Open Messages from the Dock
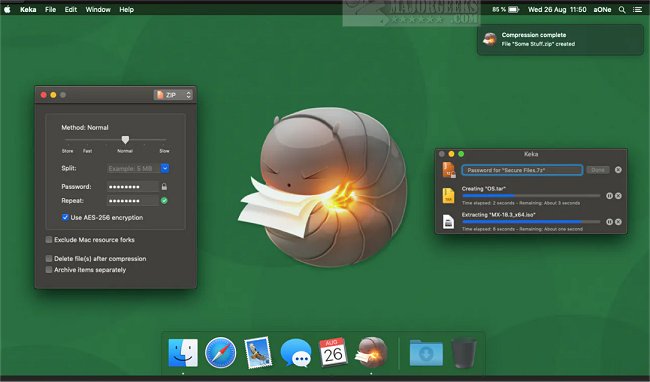The width and height of the screenshot is (650, 382). (296, 353)
